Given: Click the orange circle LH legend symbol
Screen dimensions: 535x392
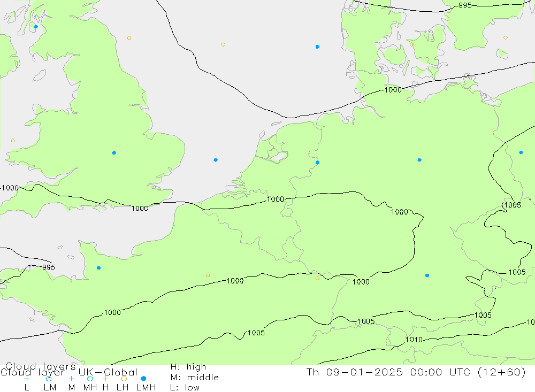Looking at the screenshot, I should [x=124, y=379].
